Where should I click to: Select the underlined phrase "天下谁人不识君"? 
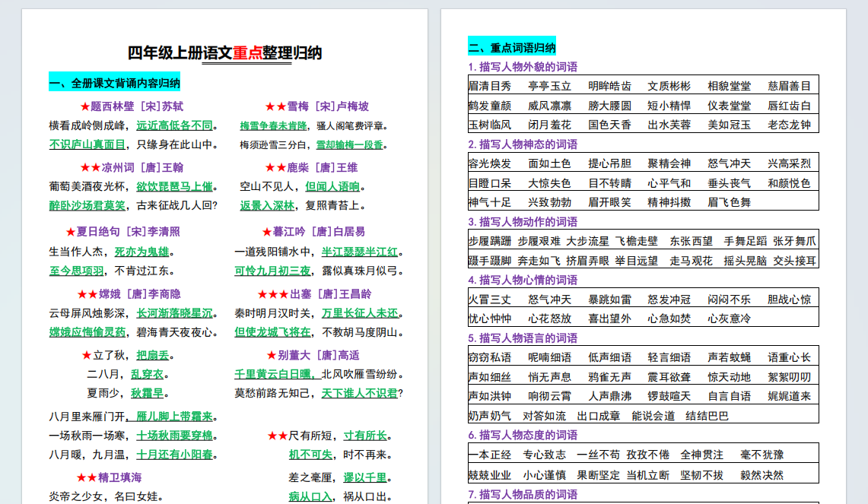pyautogui.click(x=360, y=393)
